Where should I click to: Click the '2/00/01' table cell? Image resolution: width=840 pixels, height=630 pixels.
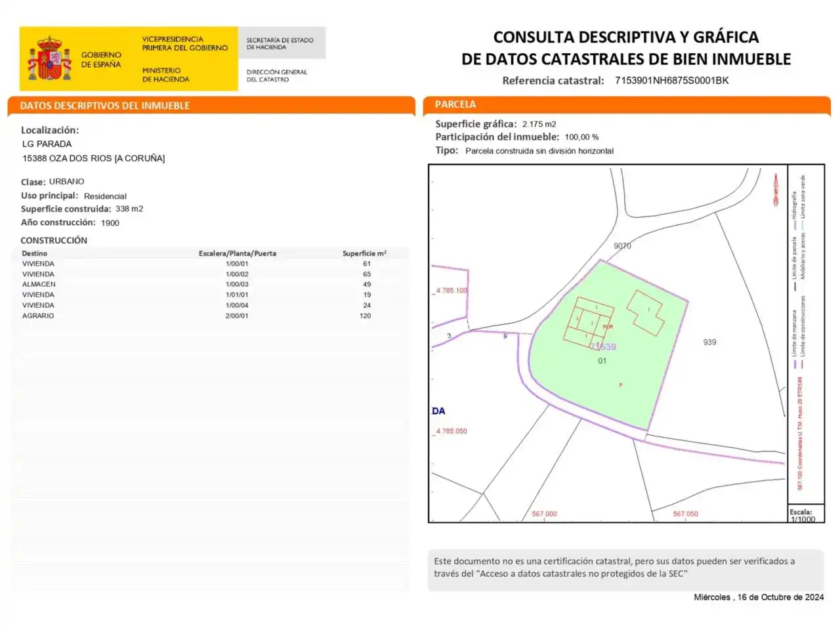(237, 316)
